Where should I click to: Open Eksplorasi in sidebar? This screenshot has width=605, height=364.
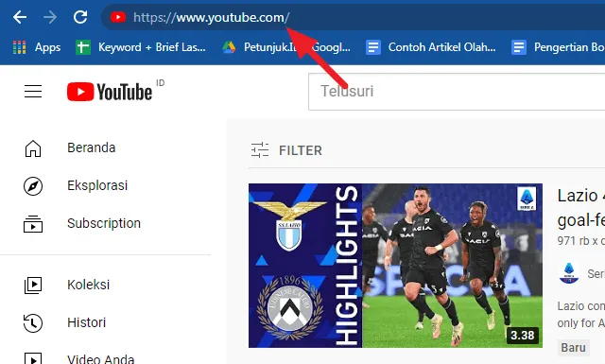coord(97,185)
